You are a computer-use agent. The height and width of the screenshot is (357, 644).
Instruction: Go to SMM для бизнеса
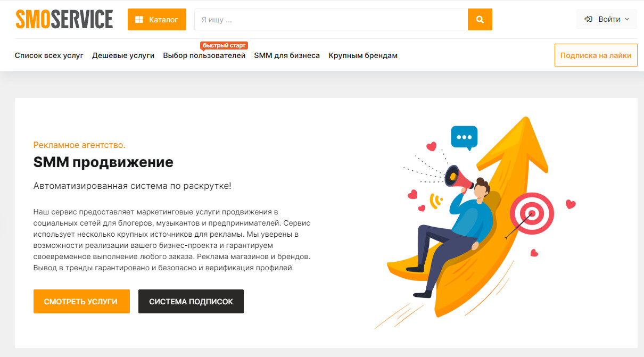click(287, 55)
